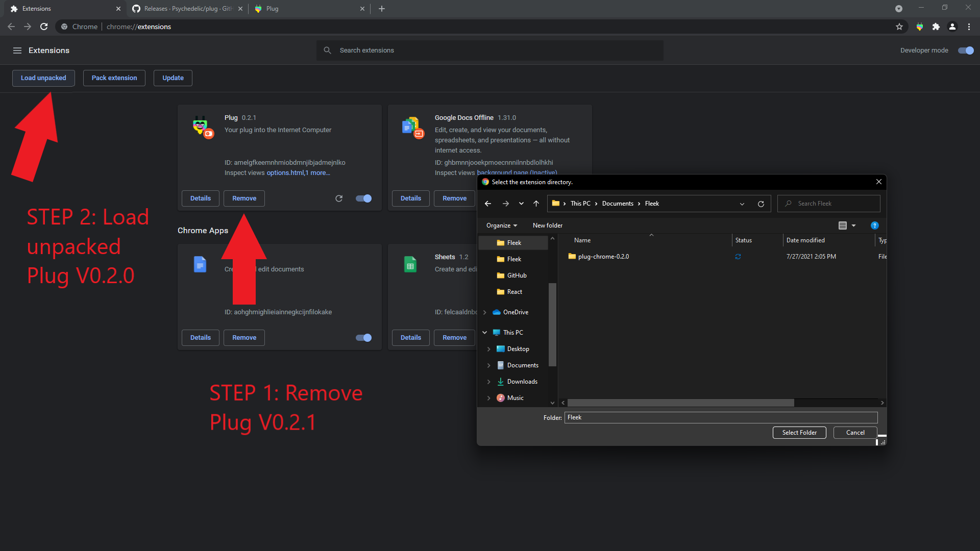Viewport: 980px width, 551px height.
Task: Click the horizontal scrollbar in file list
Action: click(x=680, y=403)
